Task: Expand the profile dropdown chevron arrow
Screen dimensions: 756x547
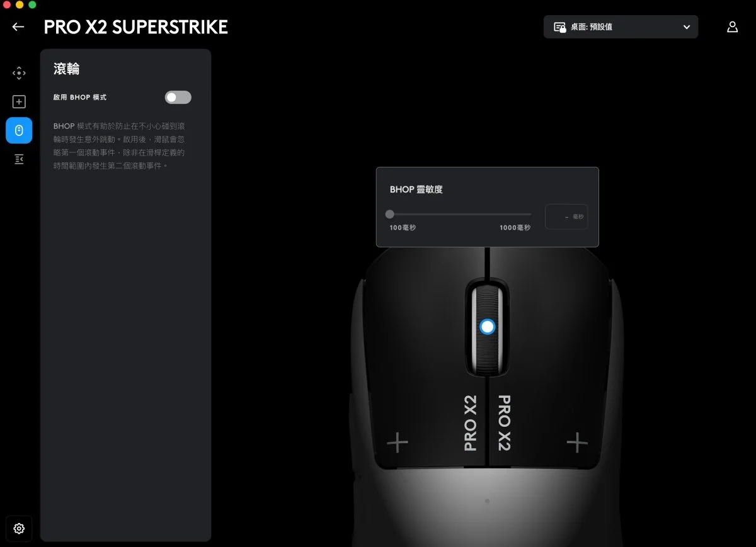Action: point(687,27)
